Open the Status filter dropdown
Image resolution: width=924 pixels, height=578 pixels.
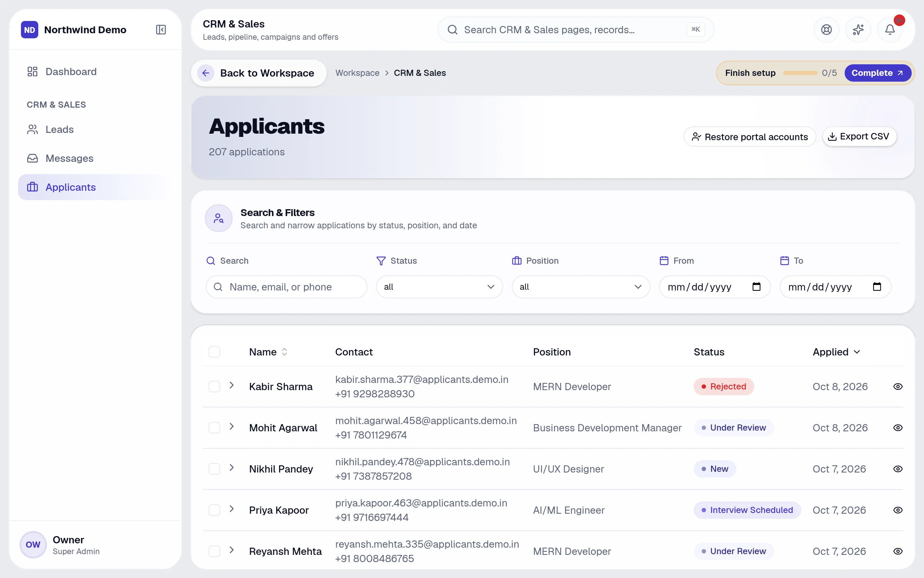click(x=439, y=287)
